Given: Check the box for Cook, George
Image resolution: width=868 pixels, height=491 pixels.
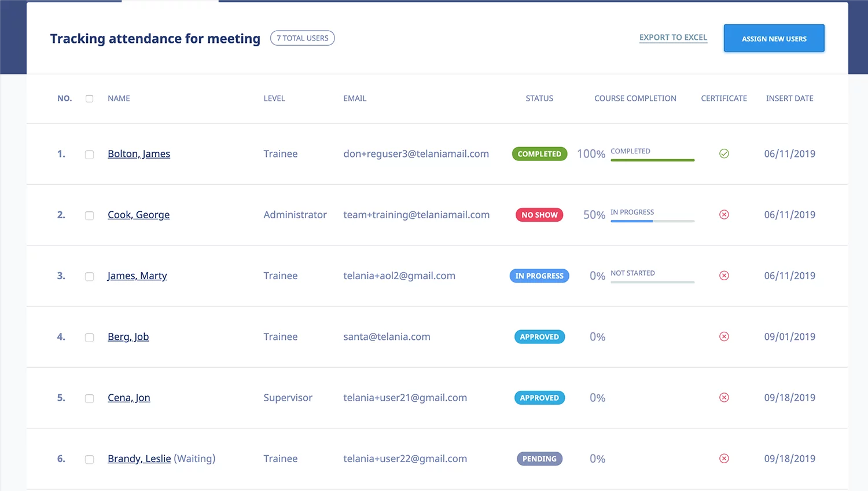Looking at the screenshot, I should [89, 215].
